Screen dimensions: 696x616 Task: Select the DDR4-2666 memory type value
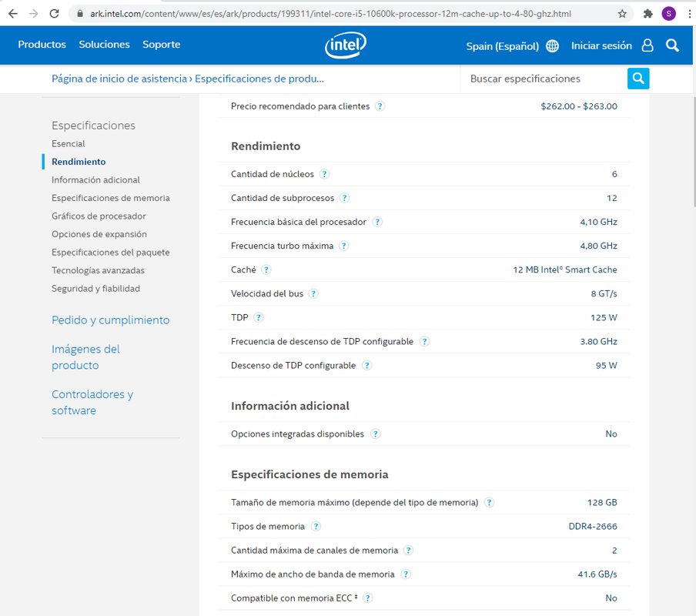coord(593,527)
